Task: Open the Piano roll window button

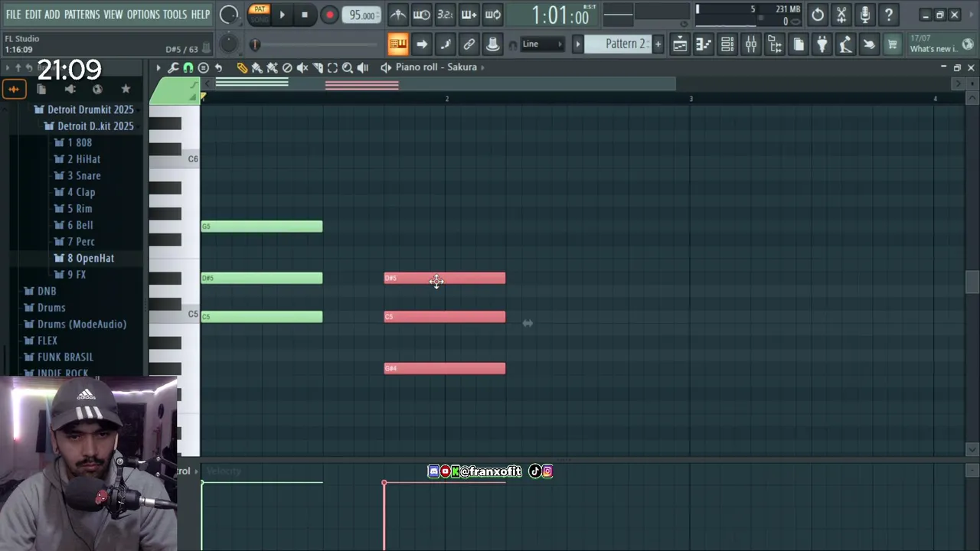Action: 704,44
